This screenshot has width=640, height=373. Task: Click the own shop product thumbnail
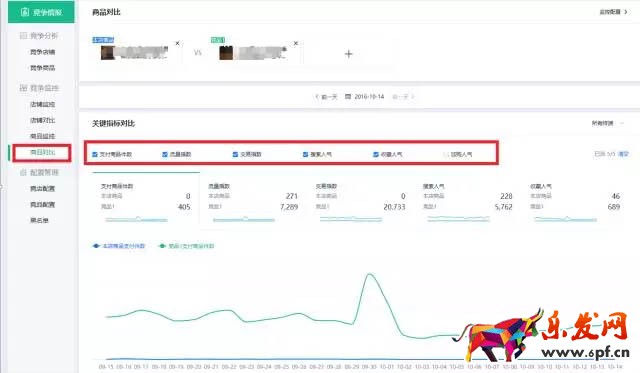click(108, 53)
